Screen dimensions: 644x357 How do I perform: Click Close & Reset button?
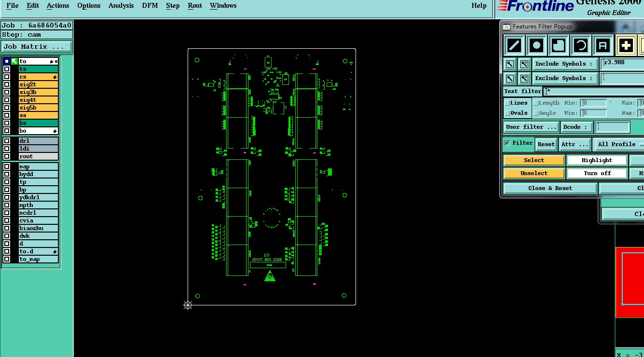(550, 188)
